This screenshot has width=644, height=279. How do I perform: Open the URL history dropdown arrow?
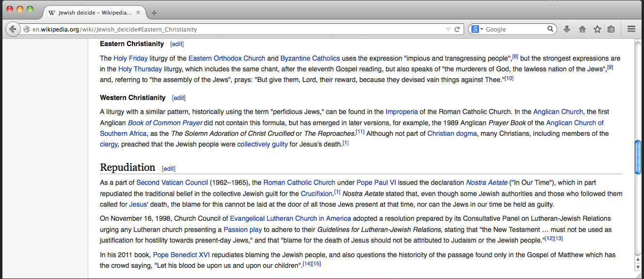coord(448,30)
